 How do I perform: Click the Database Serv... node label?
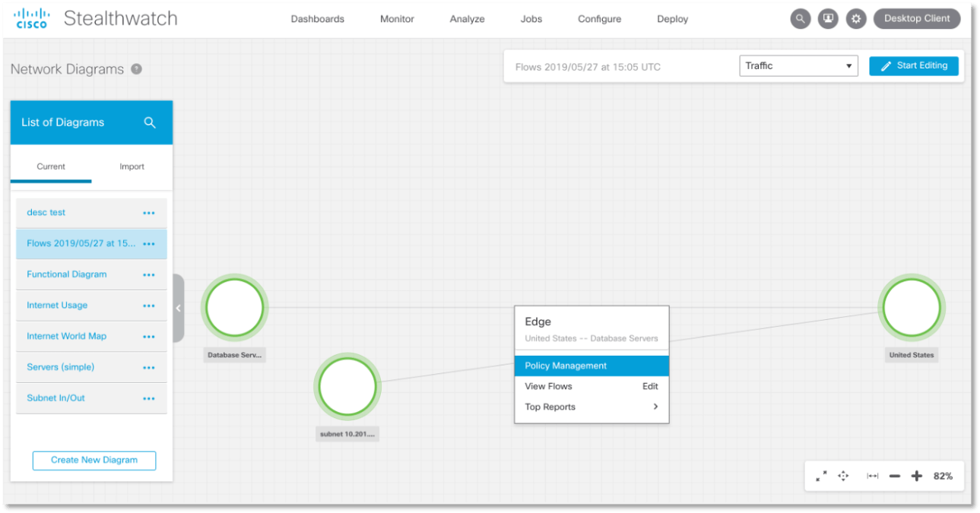point(235,355)
